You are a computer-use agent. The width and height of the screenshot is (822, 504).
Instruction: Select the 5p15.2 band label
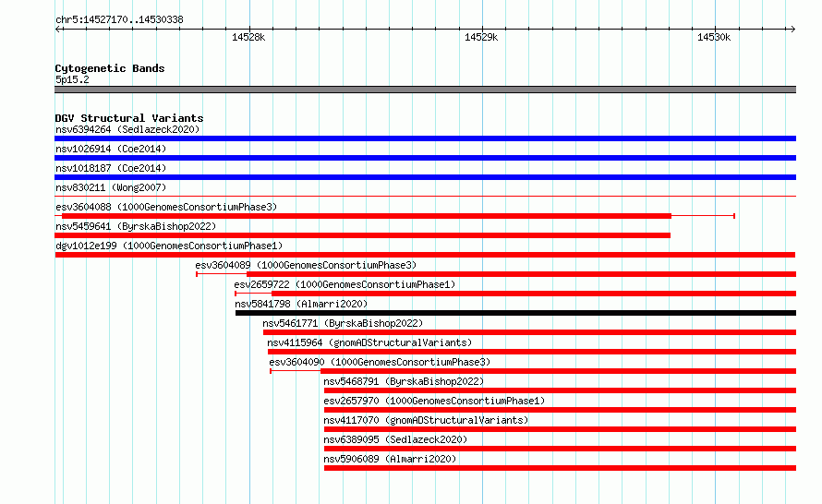(72, 79)
